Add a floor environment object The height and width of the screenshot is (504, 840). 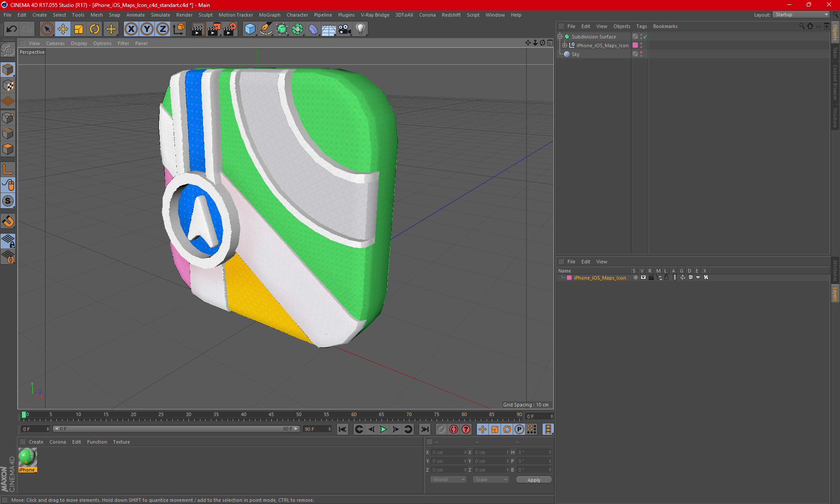[x=329, y=29]
